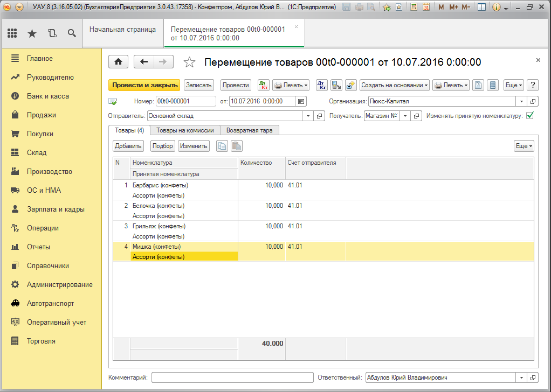The height and width of the screenshot is (392, 551).
Task: Click the Комментарий input field
Action: click(232, 377)
